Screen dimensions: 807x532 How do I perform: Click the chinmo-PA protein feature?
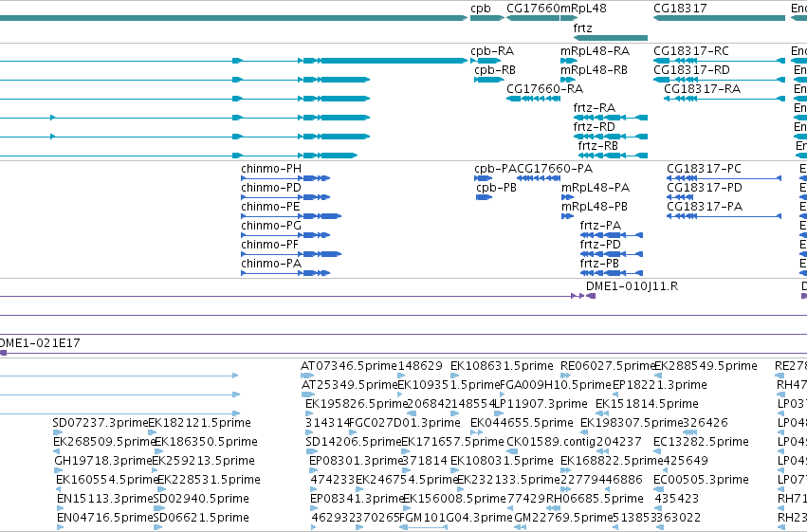(x=285, y=273)
